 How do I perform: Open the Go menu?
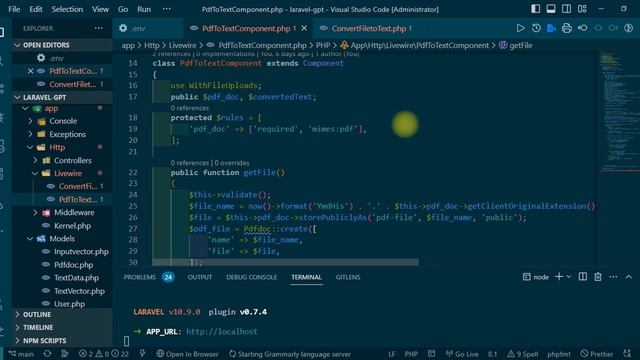click(122, 9)
